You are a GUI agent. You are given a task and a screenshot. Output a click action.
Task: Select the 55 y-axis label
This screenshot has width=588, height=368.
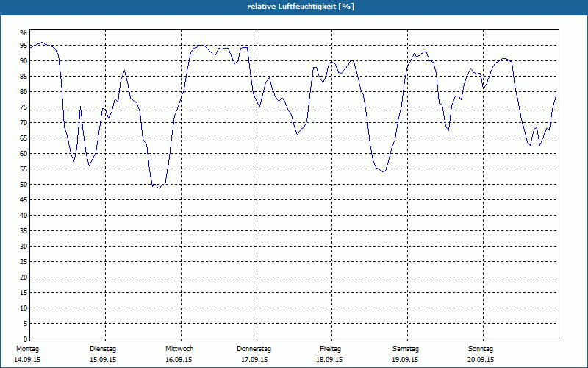(x=24, y=169)
